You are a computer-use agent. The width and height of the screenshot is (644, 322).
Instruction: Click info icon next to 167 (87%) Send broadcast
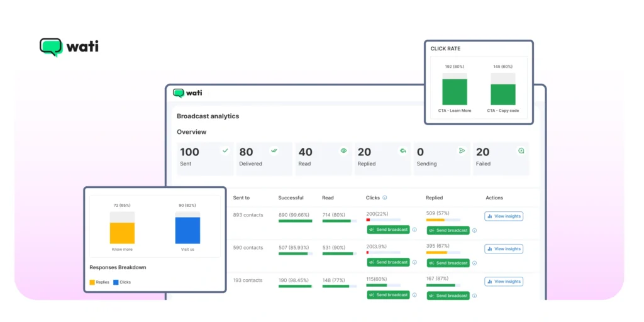(474, 296)
